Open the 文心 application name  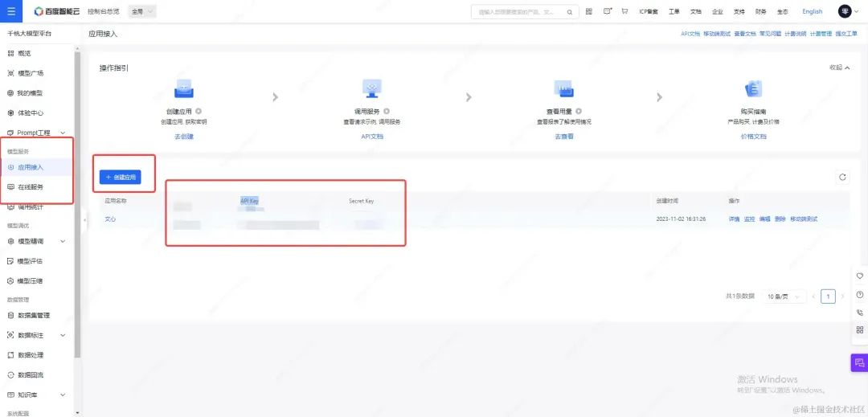[x=110, y=219]
